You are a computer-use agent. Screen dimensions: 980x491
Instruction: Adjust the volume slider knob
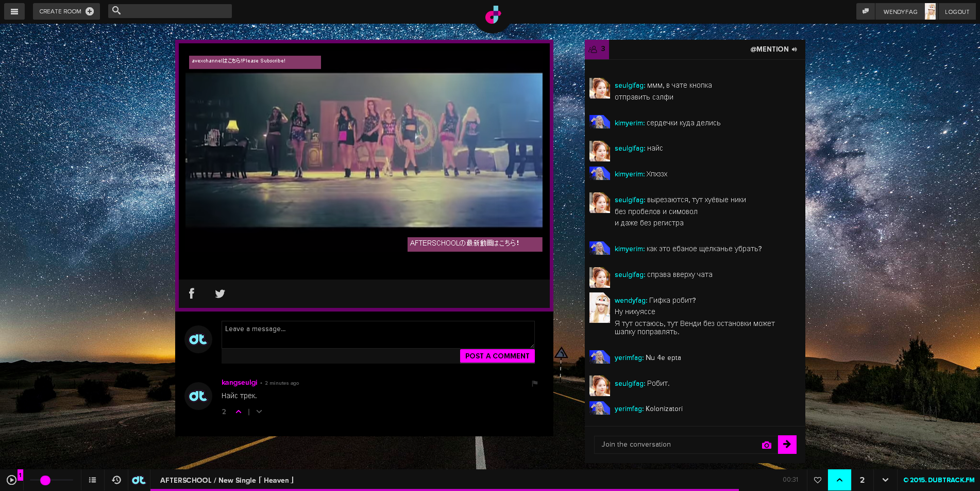[45, 481]
